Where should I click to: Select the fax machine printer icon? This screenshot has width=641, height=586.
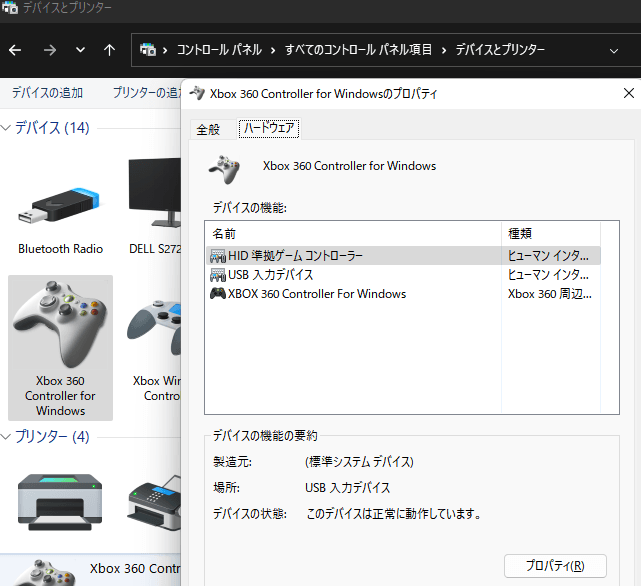coord(155,502)
